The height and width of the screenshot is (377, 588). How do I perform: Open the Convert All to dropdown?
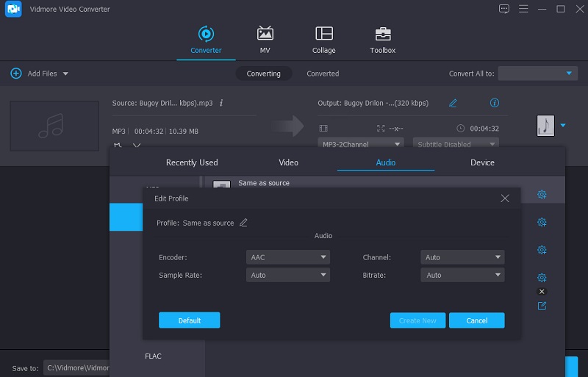point(538,73)
